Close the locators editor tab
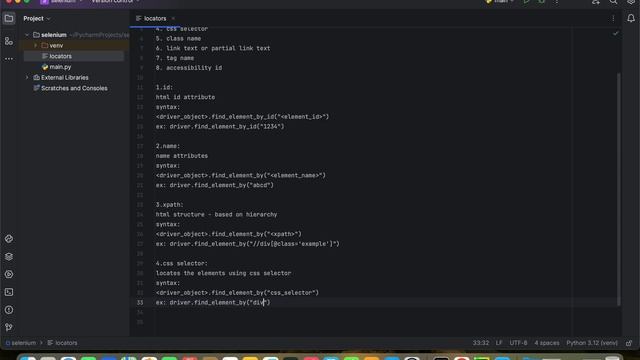The height and width of the screenshot is (360, 640). click(173, 18)
